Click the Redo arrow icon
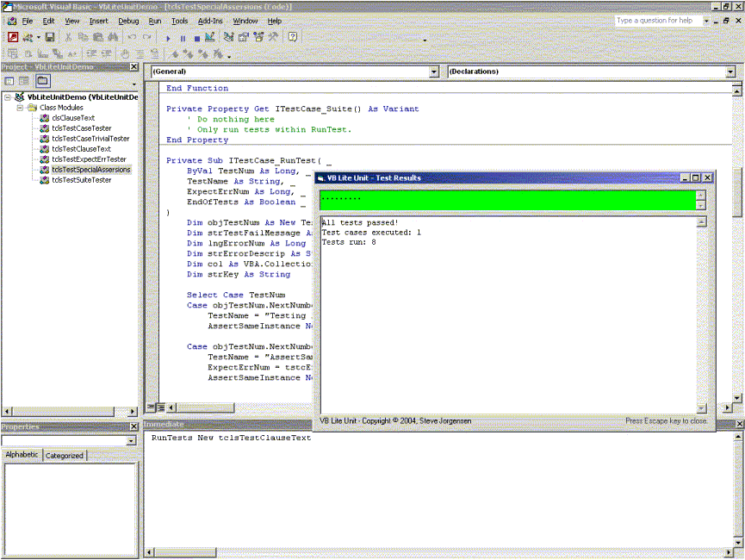745x560 pixels. click(146, 37)
